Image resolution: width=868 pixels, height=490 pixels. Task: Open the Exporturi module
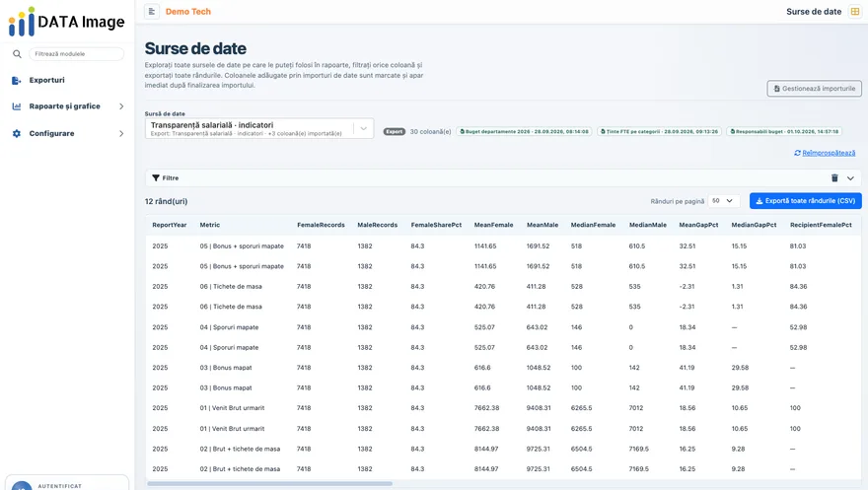tap(46, 80)
